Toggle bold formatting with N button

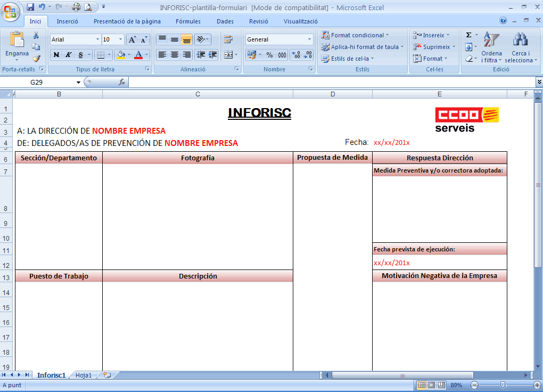click(56, 55)
